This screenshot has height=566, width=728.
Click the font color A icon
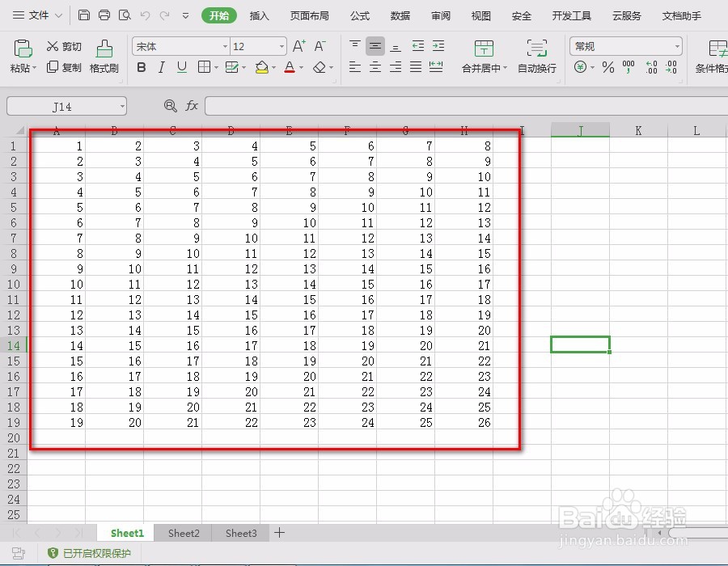coord(290,68)
